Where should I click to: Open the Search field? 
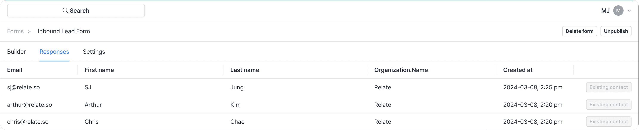pyautogui.click(x=76, y=11)
